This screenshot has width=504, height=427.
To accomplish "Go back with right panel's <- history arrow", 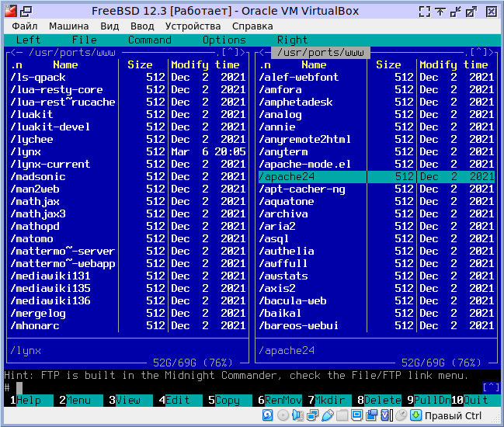I will click(x=265, y=52).
